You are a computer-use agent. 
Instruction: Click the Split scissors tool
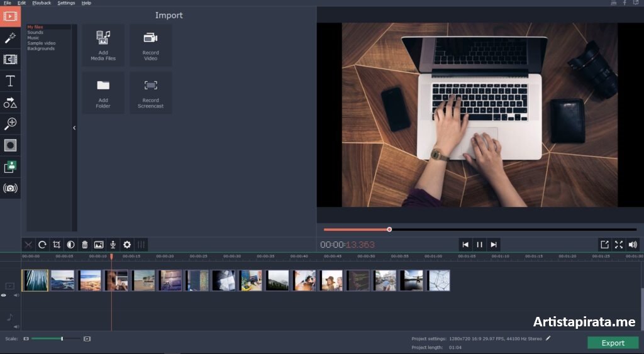pos(28,245)
